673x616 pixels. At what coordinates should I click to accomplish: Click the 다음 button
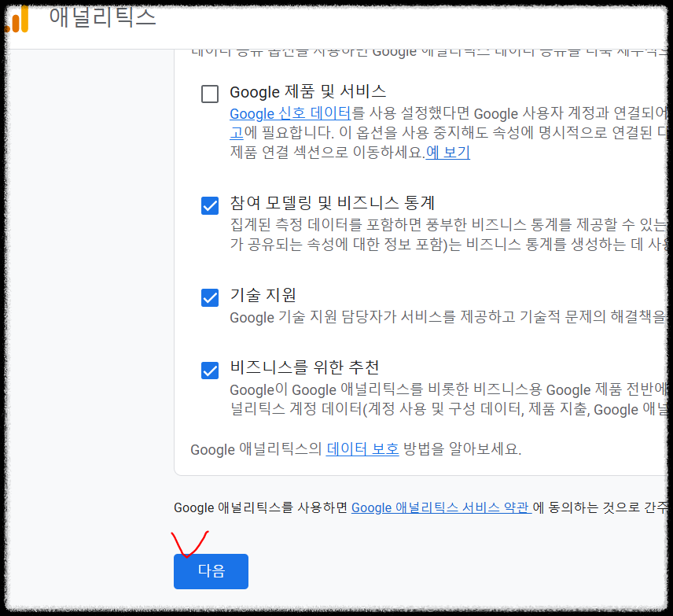(211, 571)
